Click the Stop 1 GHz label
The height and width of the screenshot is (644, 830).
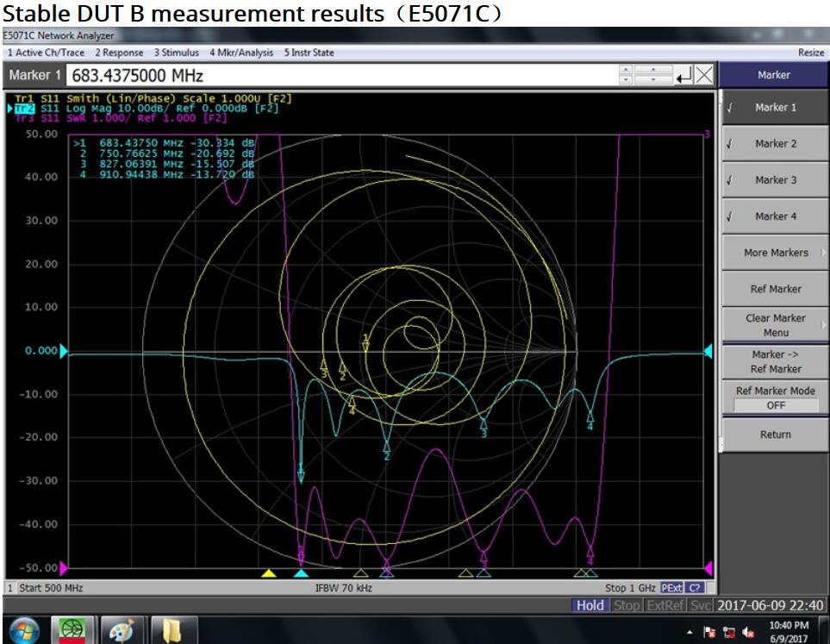630,588
